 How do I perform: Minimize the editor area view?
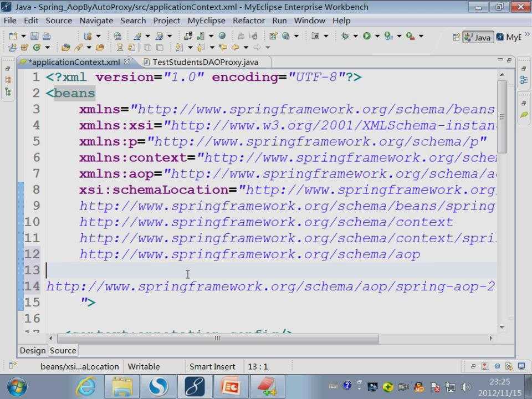coord(500,60)
